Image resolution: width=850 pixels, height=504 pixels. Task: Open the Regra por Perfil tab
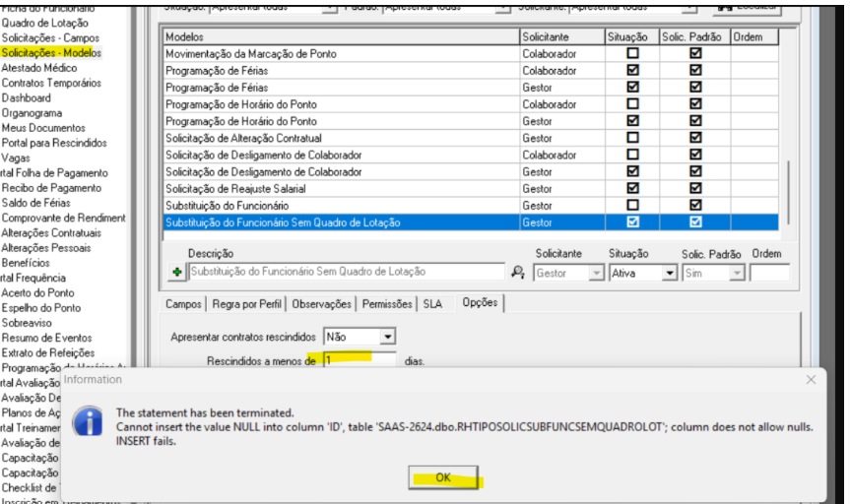pyautogui.click(x=247, y=304)
